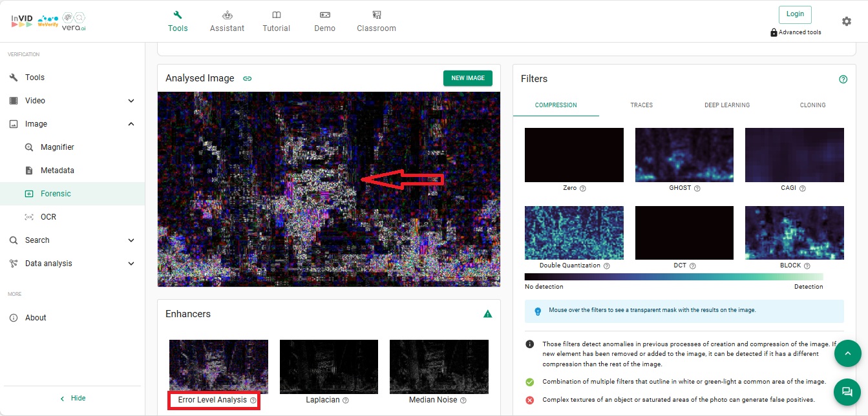Image resolution: width=868 pixels, height=416 pixels.
Task: Expand the Search section in sidebar
Action: click(x=131, y=240)
